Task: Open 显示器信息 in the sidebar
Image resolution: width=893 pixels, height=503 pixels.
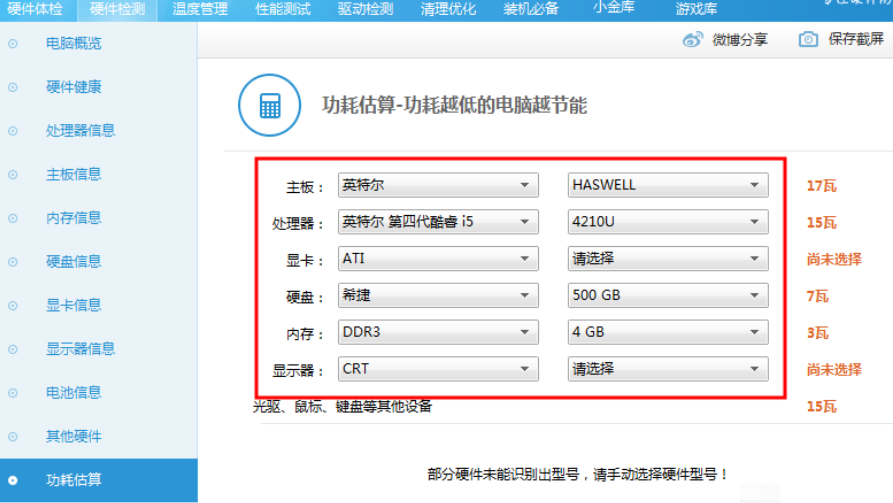Action: pyautogui.click(x=80, y=349)
